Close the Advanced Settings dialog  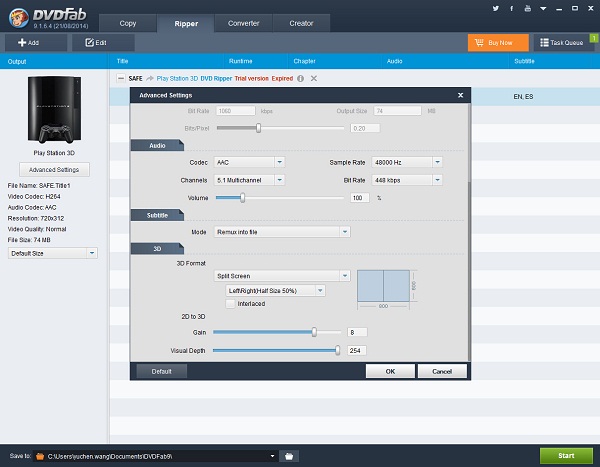point(460,95)
